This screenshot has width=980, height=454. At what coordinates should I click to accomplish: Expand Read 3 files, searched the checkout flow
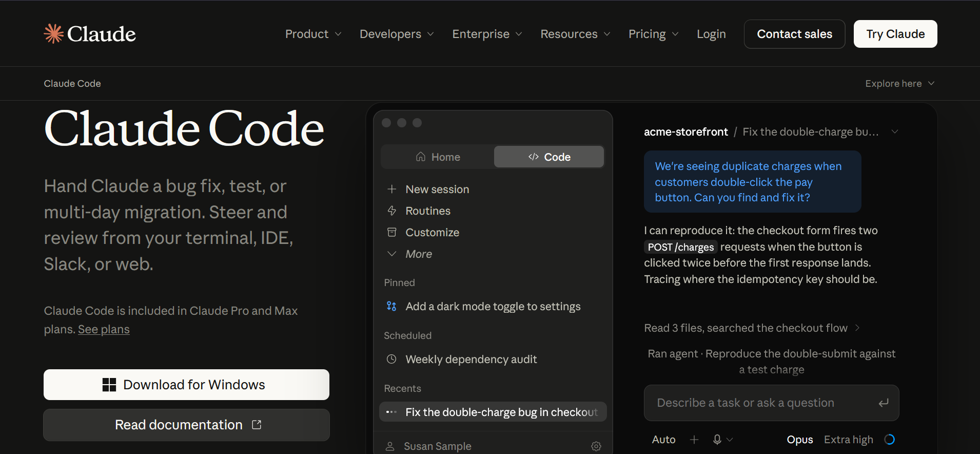[752, 328]
